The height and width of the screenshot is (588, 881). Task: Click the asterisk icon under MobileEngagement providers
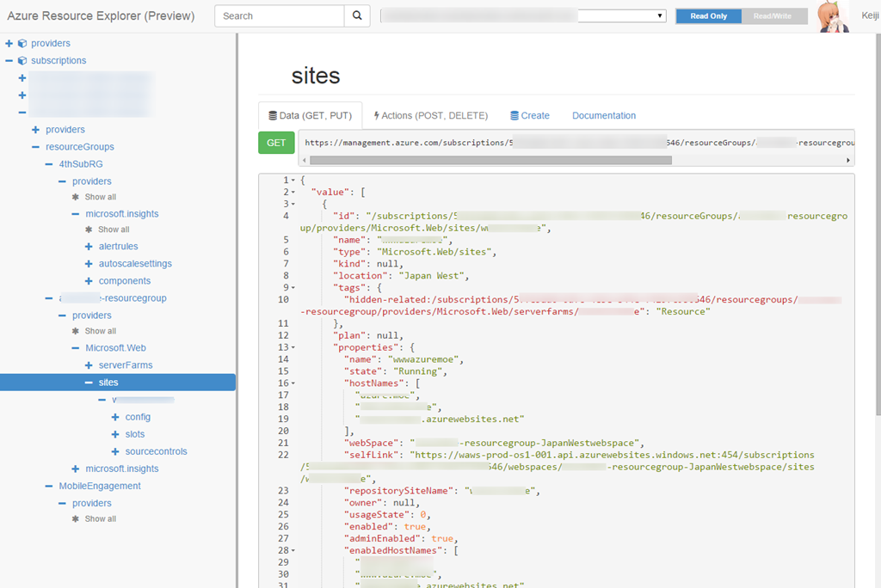pyautogui.click(x=76, y=519)
